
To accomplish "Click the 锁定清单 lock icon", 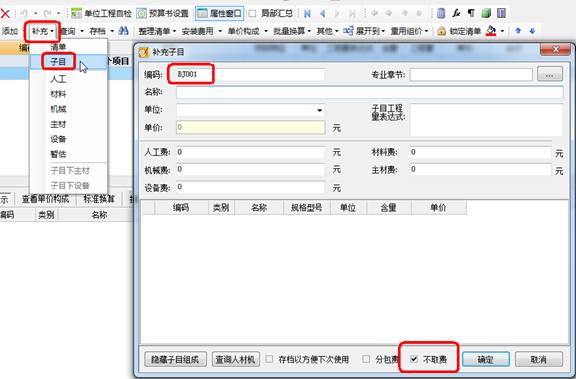I will click(442, 31).
